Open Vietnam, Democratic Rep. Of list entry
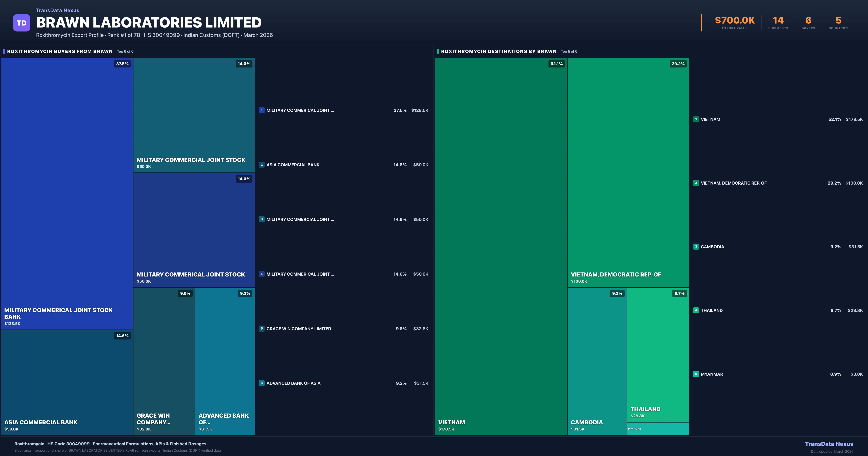Viewport: 868px width, 456px height. click(x=733, y=183)
